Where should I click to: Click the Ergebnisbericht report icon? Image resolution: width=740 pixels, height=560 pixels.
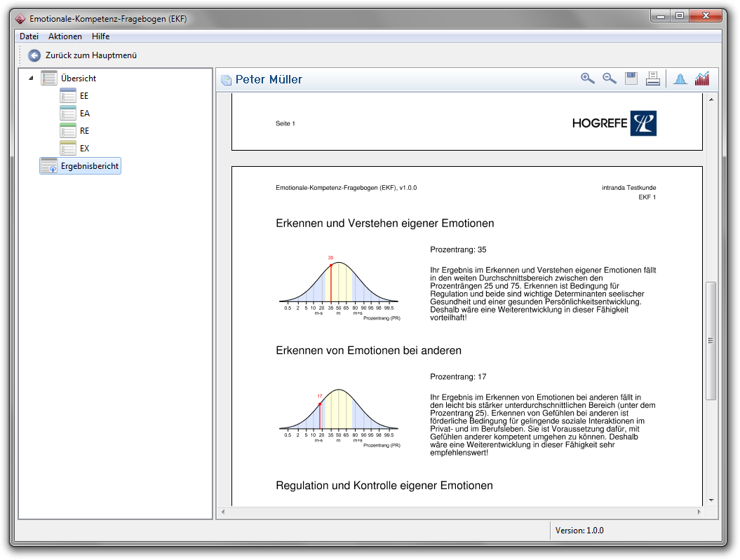49,166
